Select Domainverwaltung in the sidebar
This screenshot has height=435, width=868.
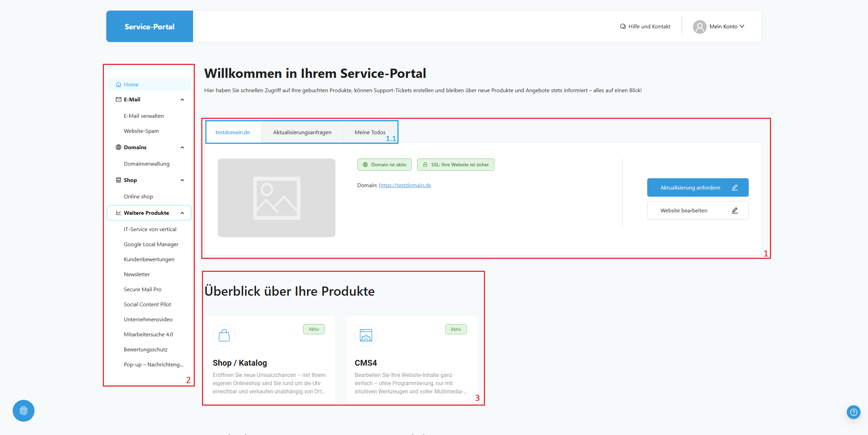(x=146, y=164)
